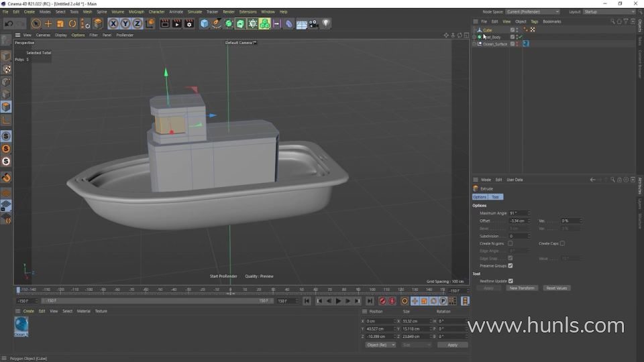Enable the Create N-gons checkbox
Screen dimensions: 644x362
(510, 243)
